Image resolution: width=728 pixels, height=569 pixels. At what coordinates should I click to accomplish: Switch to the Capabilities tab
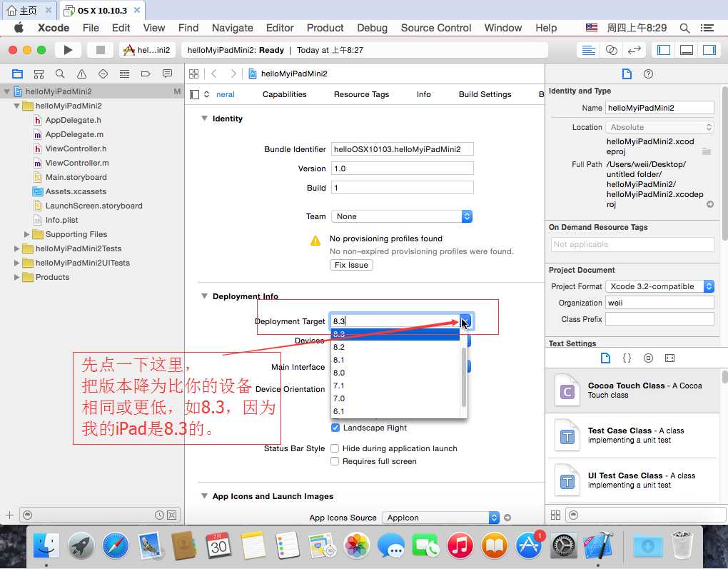(x=285, y=94)
